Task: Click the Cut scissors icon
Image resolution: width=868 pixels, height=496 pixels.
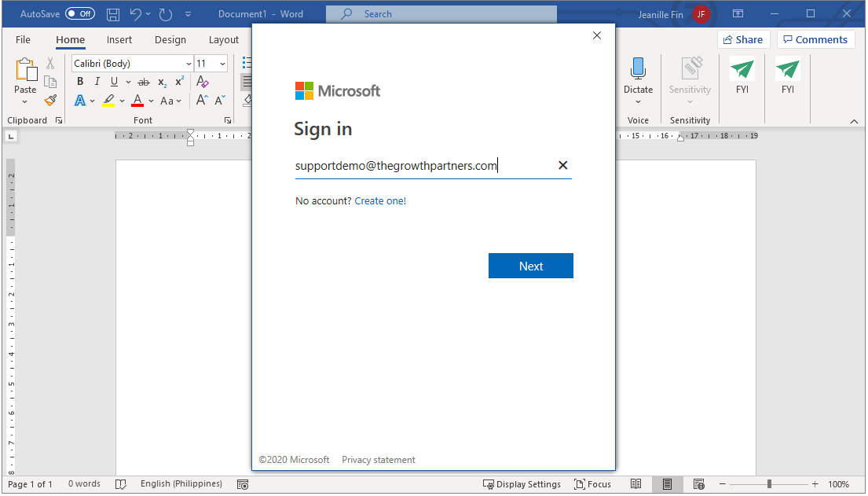Action: point(50,63)
